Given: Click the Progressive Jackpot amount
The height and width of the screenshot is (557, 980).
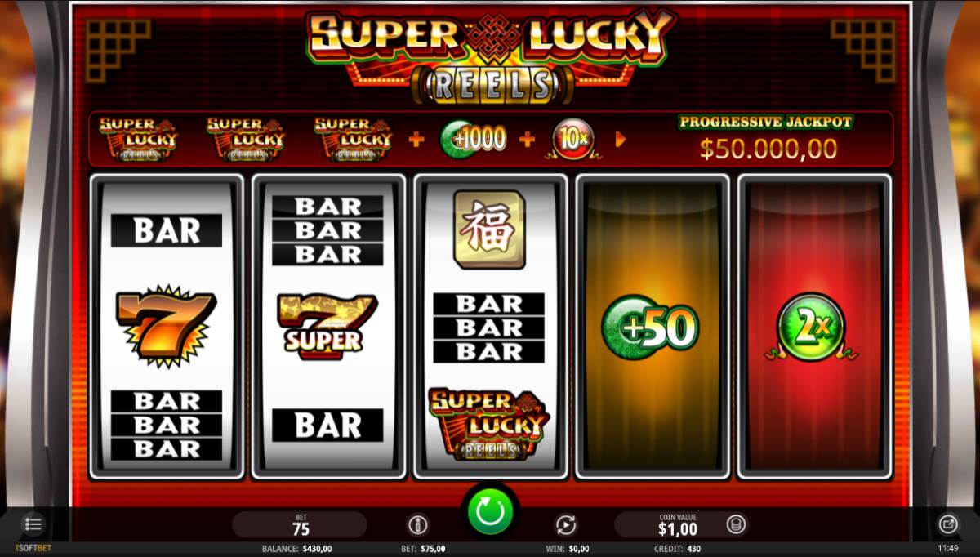Looking at the screenshot, I should (768, 149).
